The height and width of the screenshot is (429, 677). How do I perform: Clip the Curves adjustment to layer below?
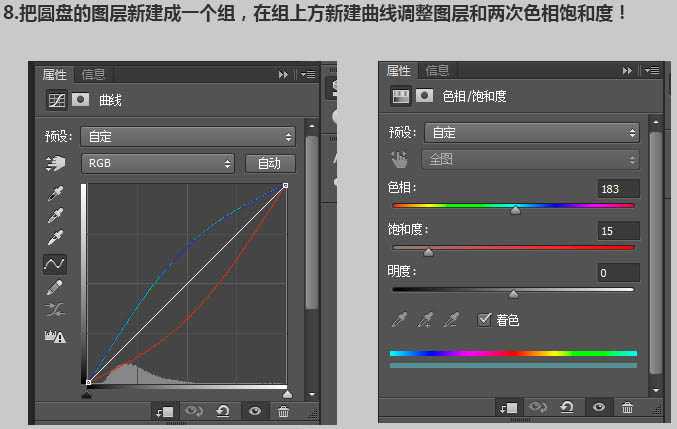[x=165, y=411]
